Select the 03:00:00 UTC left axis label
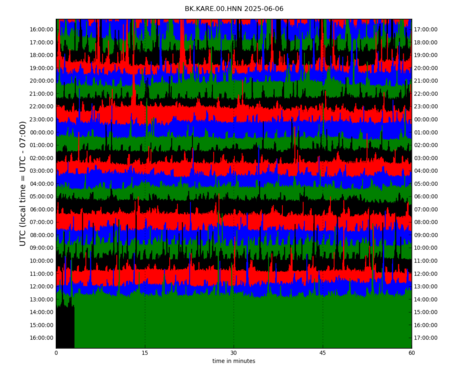Screen dimensions: 468x387 [41, 171]
